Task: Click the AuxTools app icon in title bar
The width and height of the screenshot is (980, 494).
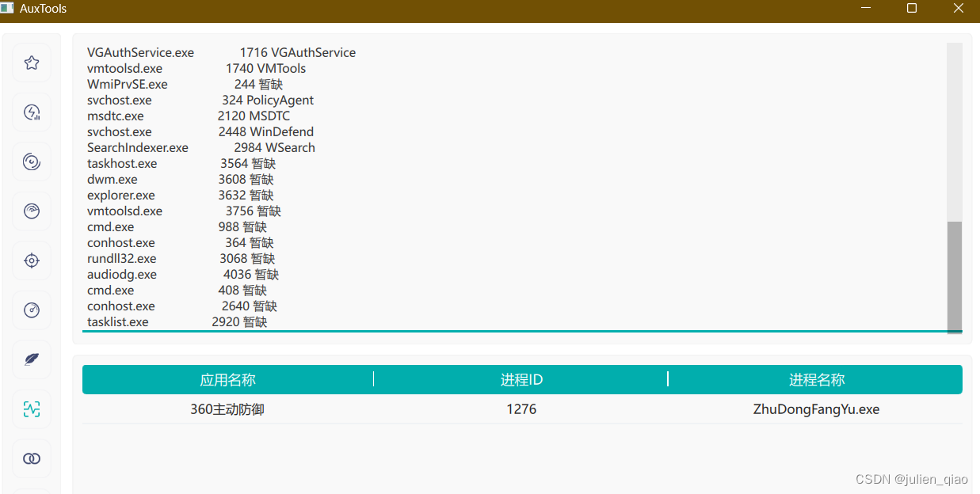Action: pyautogui.click(x=7, y=8)
